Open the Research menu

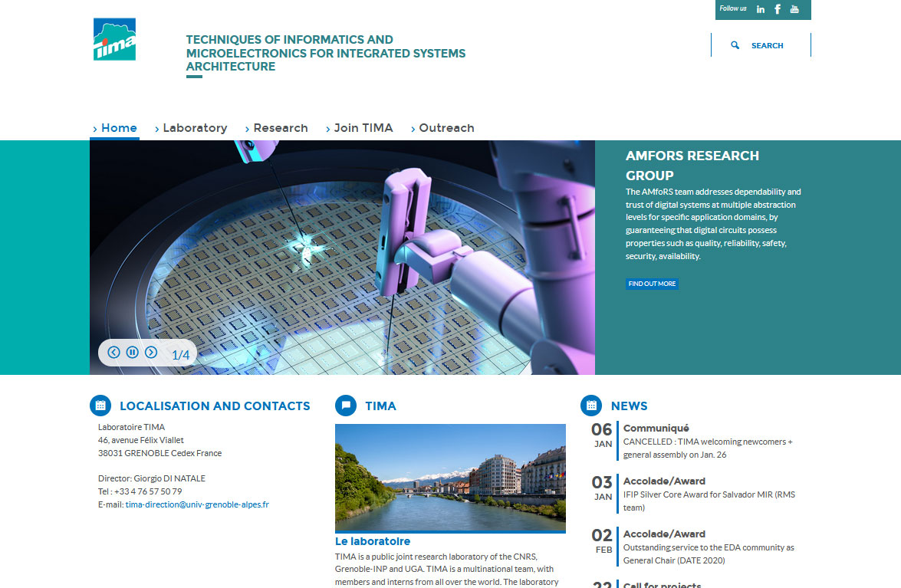pos(276,128)
